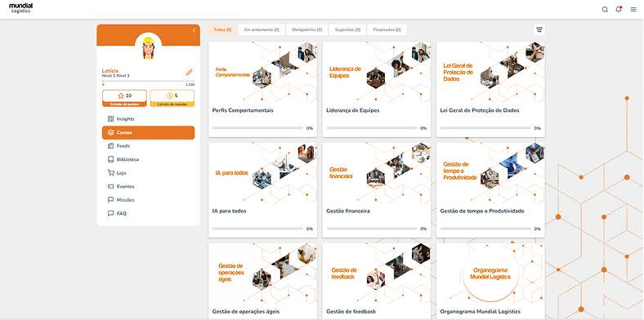Open Extrato de moedas coin button
Viewport: 644px width, 320px height.
[172, 98]
